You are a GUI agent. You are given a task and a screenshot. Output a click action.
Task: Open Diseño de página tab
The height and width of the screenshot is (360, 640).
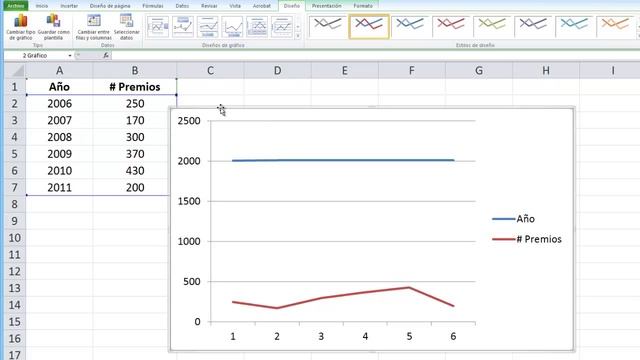coord(110,6)
